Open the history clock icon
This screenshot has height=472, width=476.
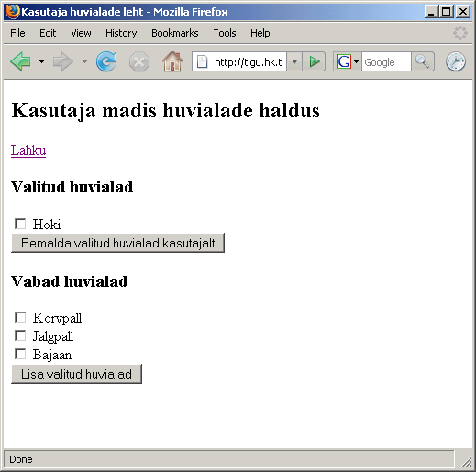456,61
